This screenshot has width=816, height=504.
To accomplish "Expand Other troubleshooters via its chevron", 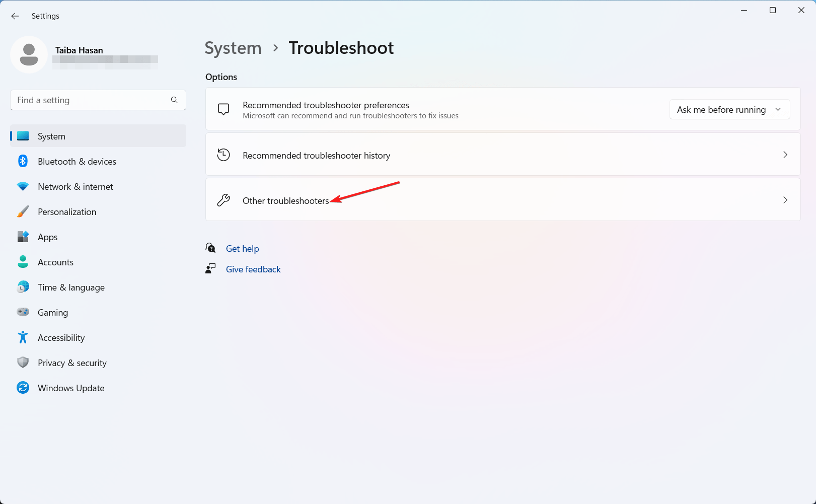I will (x=785, y=200).
